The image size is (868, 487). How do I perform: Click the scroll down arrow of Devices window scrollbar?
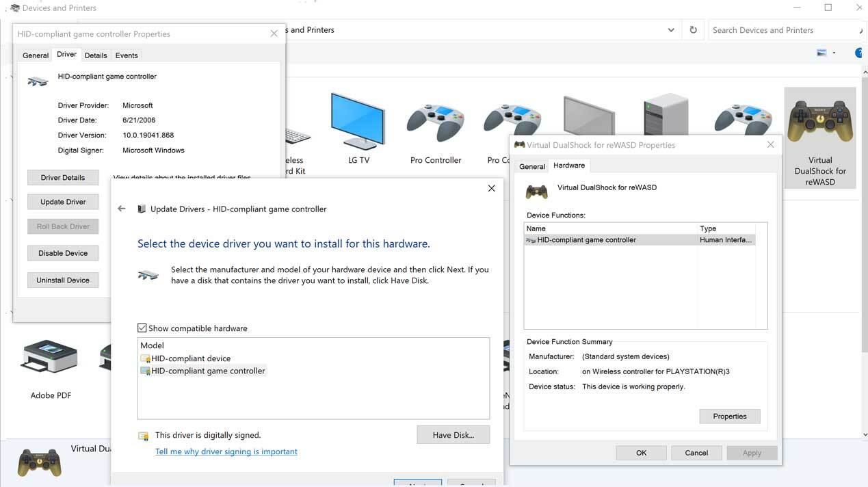point(864,434)
